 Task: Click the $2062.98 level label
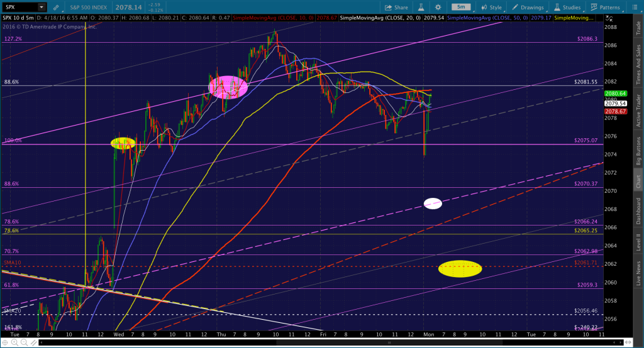click(586, 251)
